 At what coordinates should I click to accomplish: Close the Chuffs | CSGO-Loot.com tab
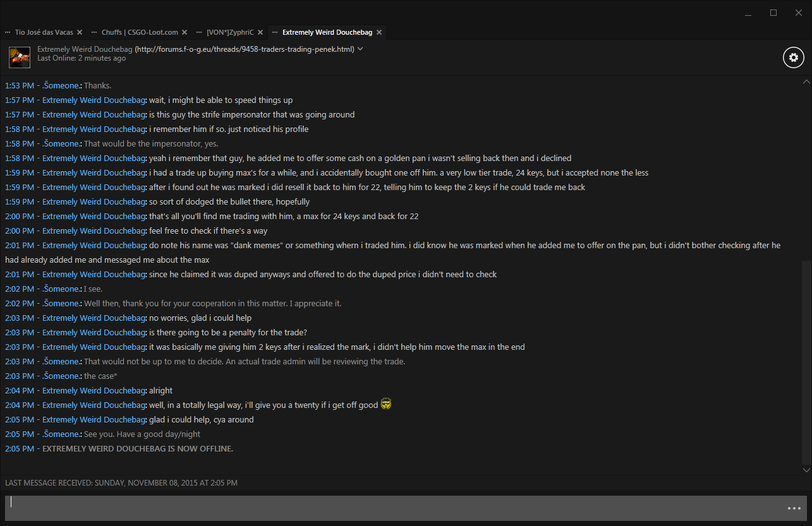coord(185,32)
